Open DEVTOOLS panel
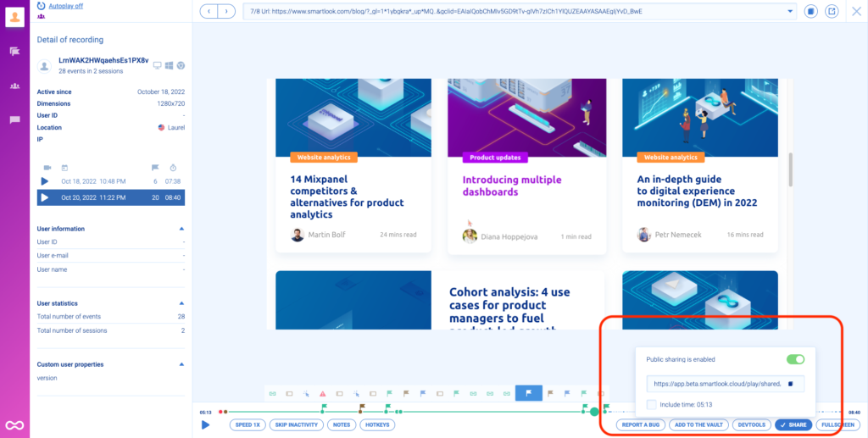868x438 pixels. point(752,424)
